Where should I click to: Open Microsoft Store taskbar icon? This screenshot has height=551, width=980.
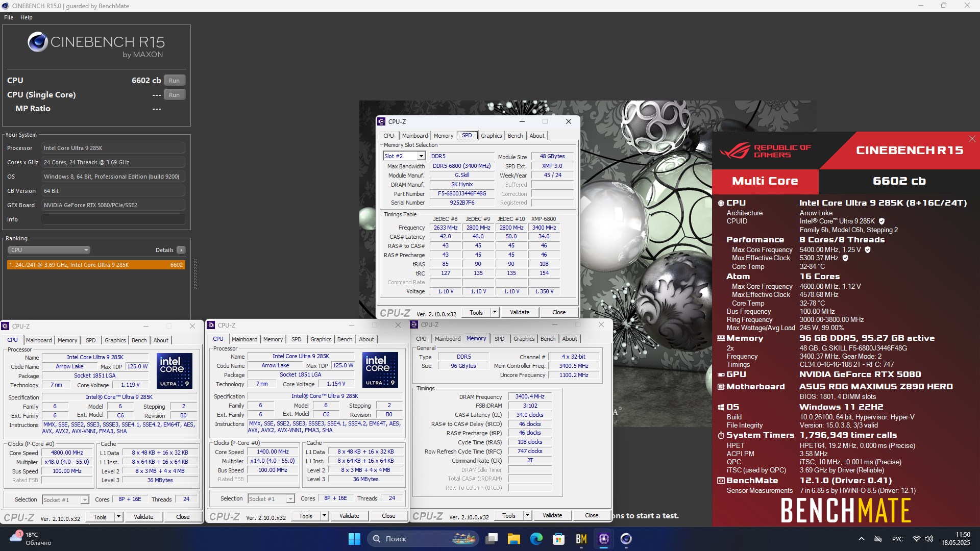click(559, 539)
